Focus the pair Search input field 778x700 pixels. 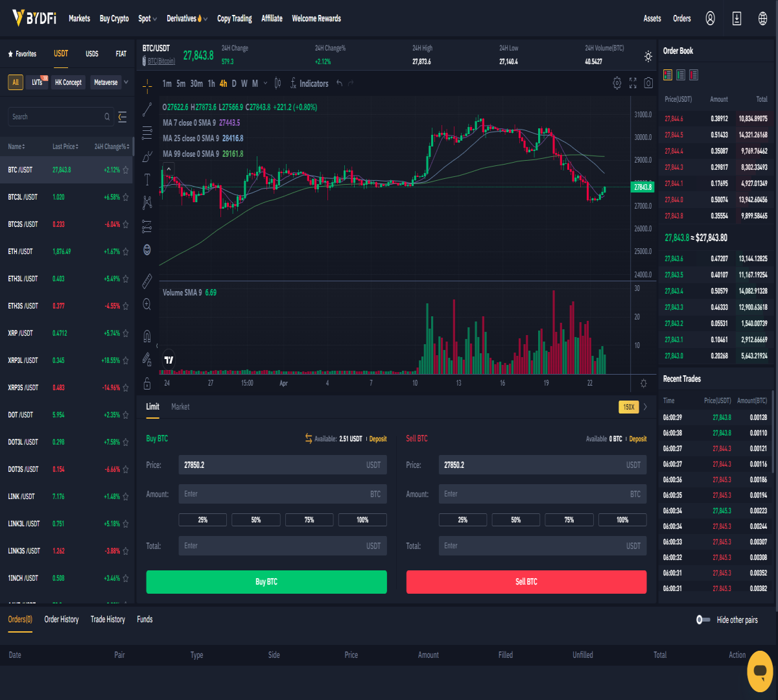[61, 117]
